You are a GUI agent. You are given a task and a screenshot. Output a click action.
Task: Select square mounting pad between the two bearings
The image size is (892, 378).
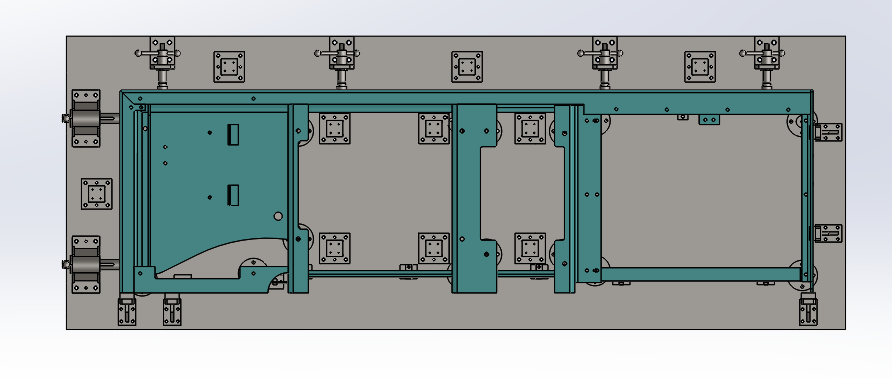click(x=97, y=194)
